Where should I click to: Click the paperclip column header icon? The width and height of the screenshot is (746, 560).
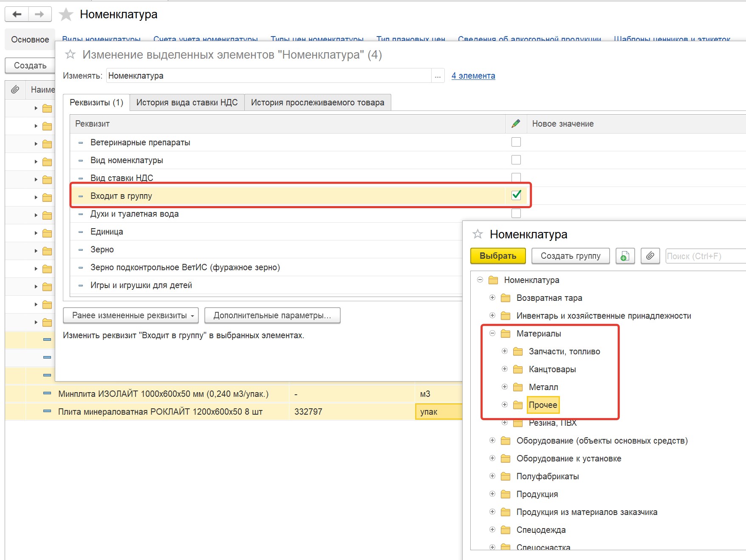click(15, 90)
